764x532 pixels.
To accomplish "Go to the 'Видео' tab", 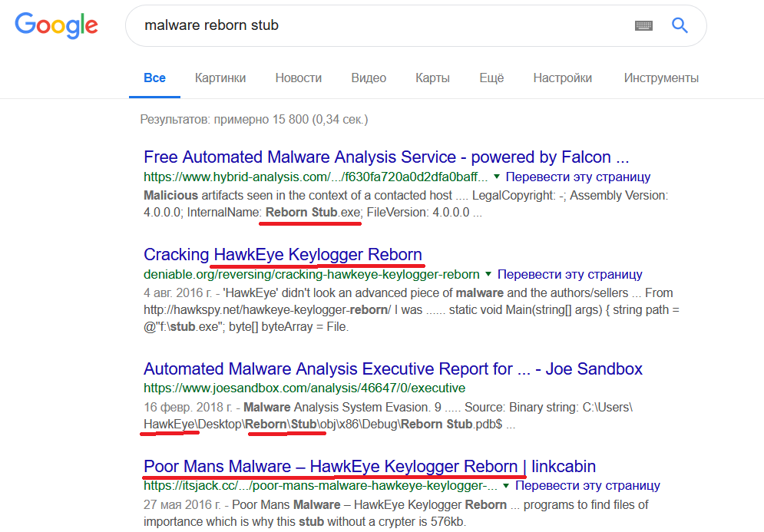I will click(369, 78).
